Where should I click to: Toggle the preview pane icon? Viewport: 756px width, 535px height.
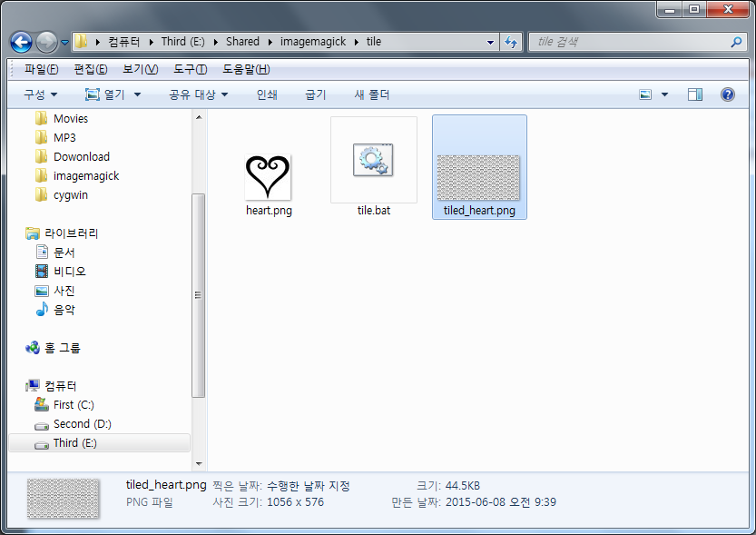pyautogui.click(x=695, y=94)
